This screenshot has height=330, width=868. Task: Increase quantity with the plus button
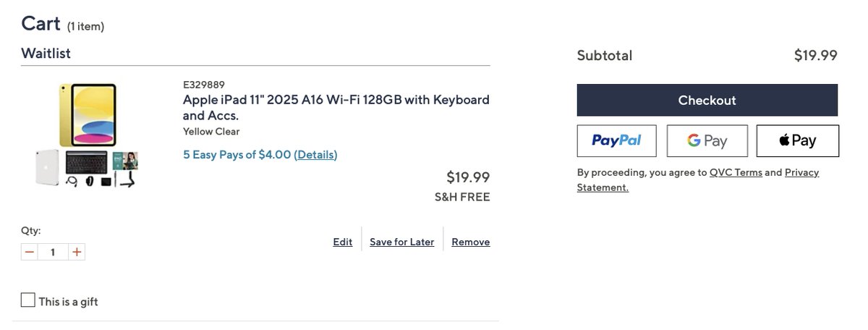point(77,253)
